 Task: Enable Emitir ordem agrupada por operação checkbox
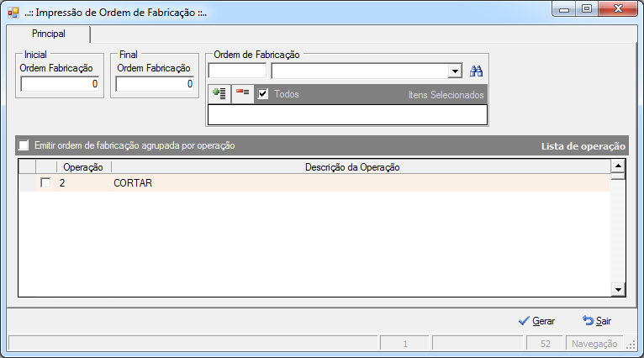[x=24, y=145]
